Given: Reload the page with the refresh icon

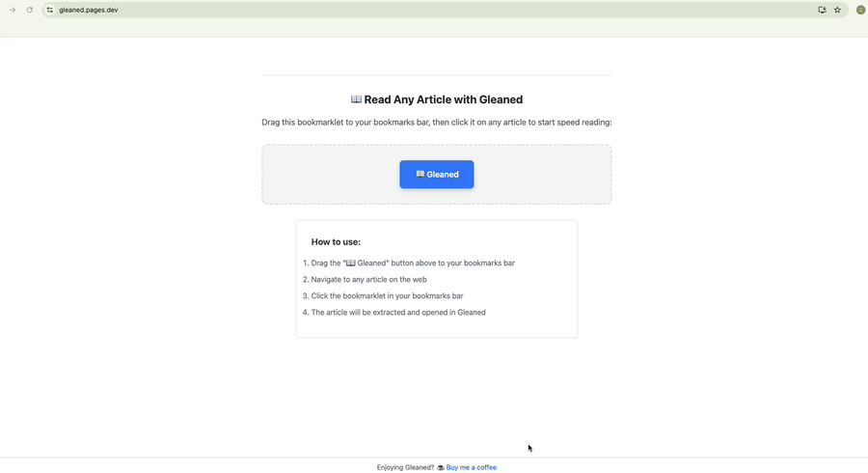Looking at the screenshot, I should 29,10.
